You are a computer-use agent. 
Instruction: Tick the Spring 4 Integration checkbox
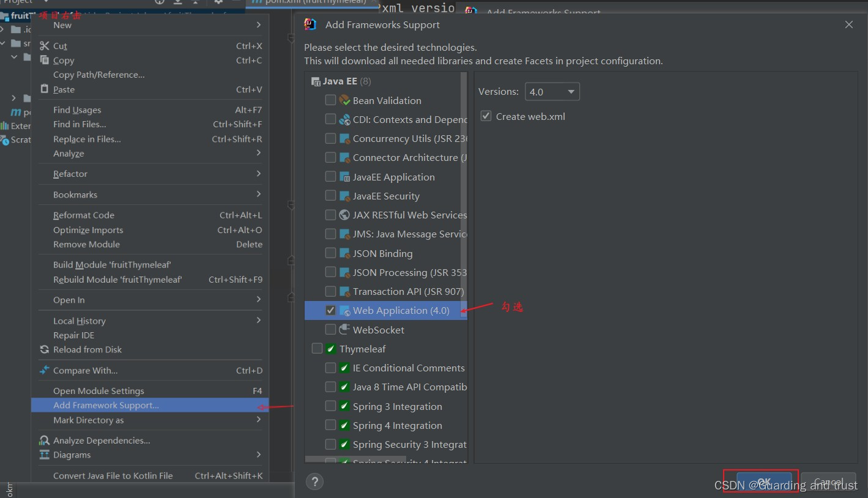pyautogui.click(x=330, y=425)
